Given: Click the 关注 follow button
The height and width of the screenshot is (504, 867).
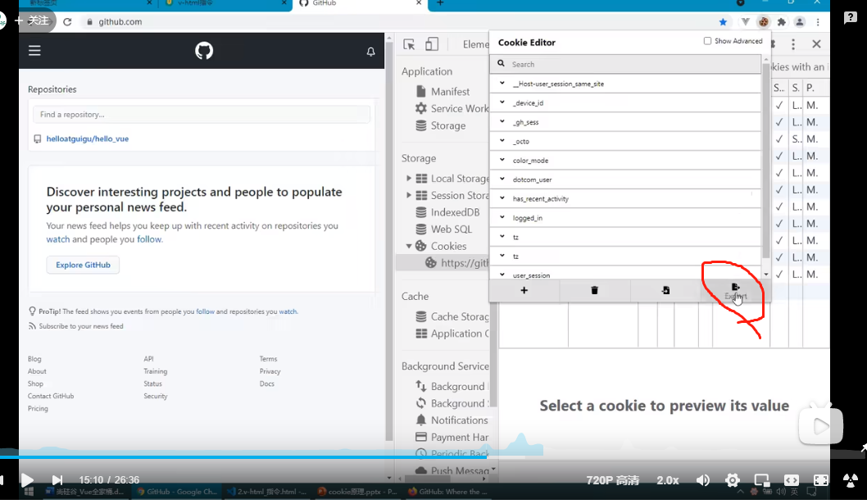Looking at the screenshot, I should pyautogui.click(x=32, y=21).
